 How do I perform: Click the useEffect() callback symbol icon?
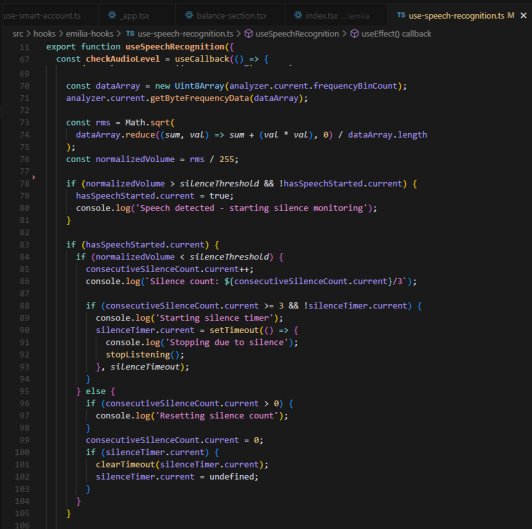pyautogui.click(x=355, y=34)
